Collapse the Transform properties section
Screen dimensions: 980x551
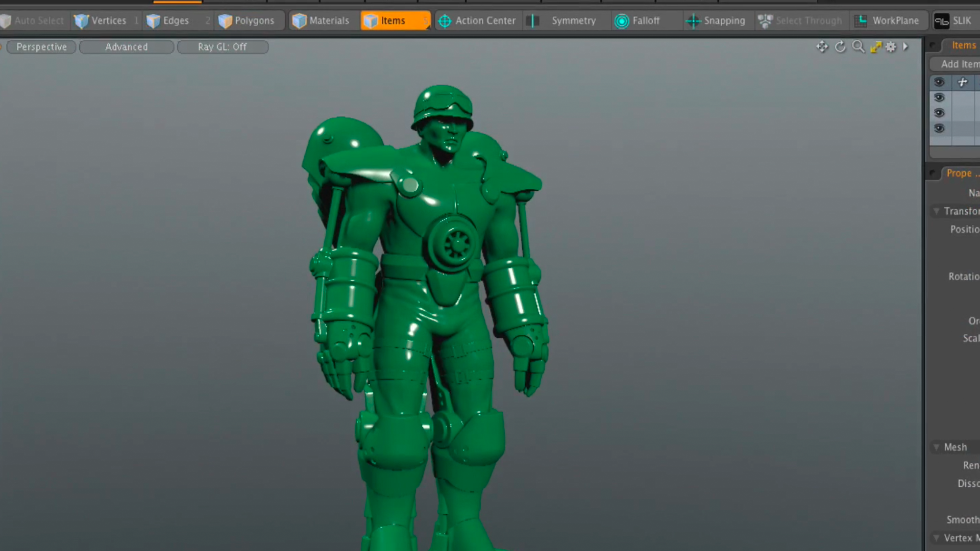point(937,211)
